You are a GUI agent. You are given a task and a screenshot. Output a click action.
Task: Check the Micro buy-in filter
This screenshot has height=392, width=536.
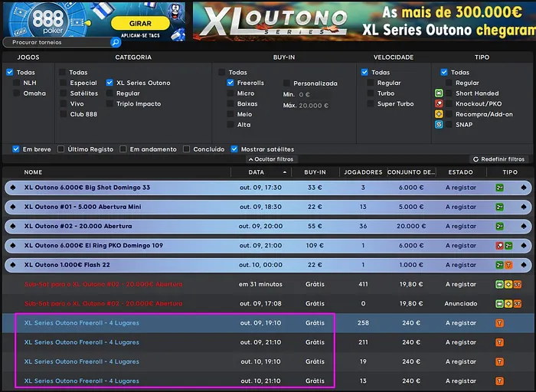[x=230, y=93]
